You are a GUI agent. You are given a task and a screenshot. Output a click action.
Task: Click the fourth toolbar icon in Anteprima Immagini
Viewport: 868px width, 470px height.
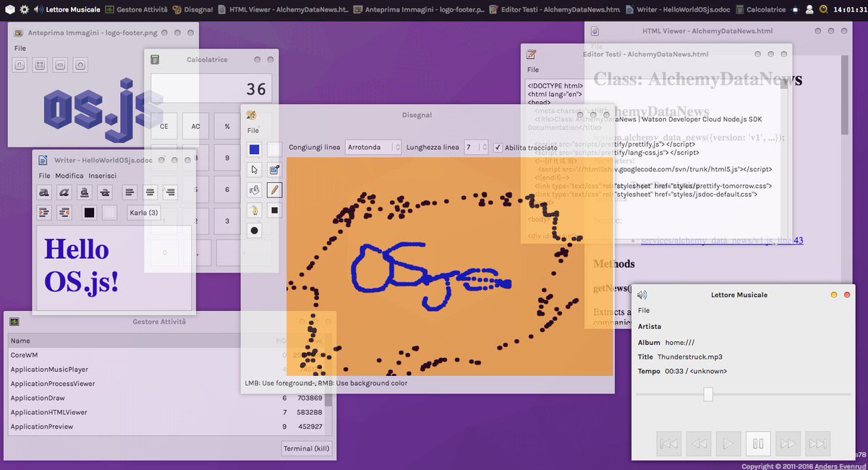pyautogui.click(x=81, y=65)
